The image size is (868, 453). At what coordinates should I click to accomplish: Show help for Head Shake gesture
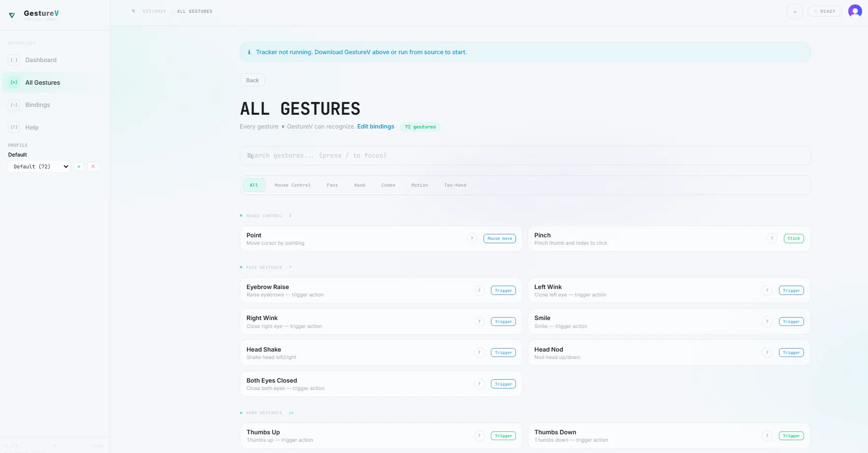479,353
